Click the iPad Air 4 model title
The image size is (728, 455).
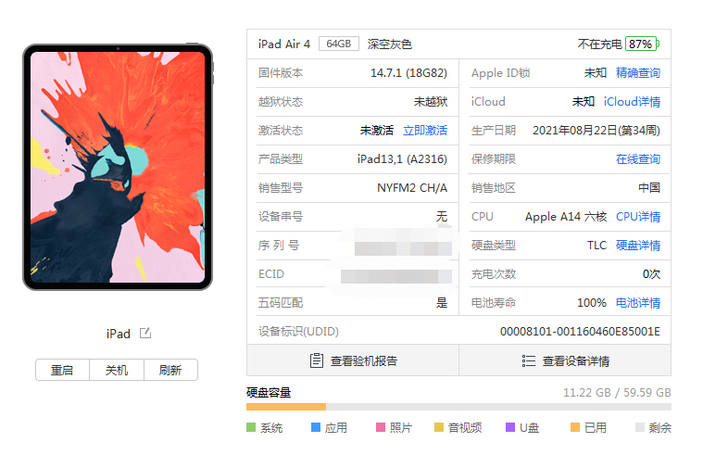tap(284, 44)
